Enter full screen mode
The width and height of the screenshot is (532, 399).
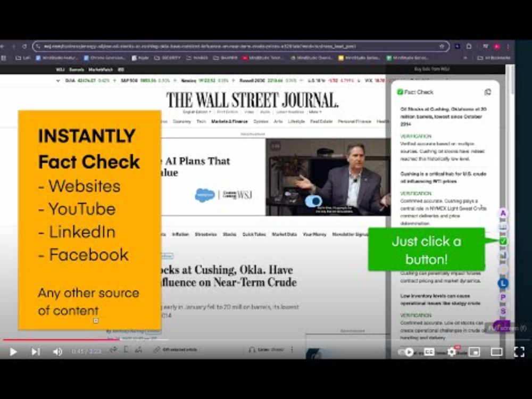click(x=519, y=352)
